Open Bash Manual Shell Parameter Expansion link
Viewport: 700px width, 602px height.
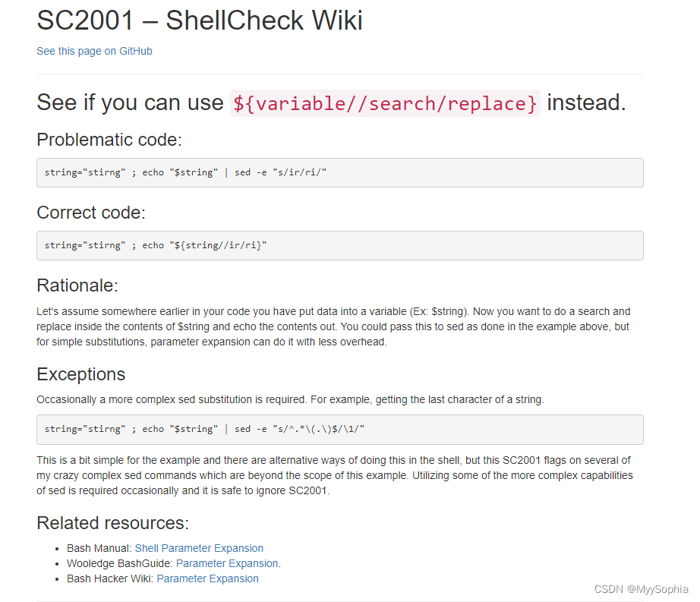point(199,548)
